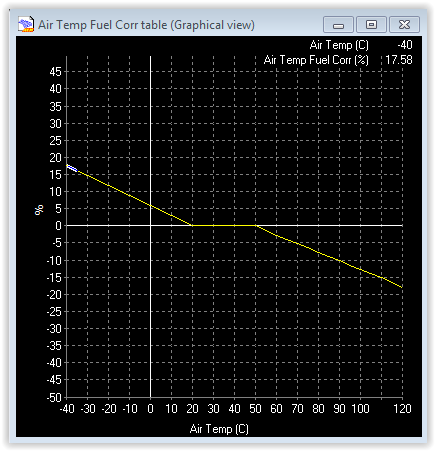This screenshot has width=435, height=451.
Task: Close the Air Temp Fuel Corr table
Action: click(404, 24)
